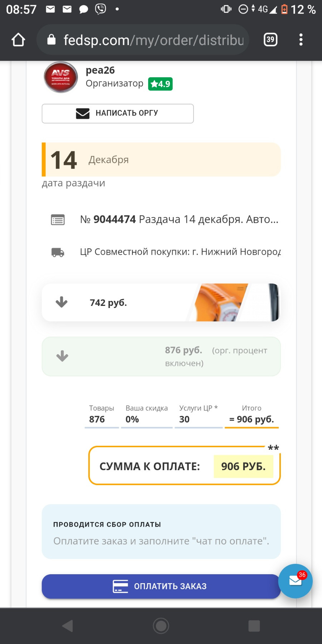Tap the browser home icon

point(18,40)
